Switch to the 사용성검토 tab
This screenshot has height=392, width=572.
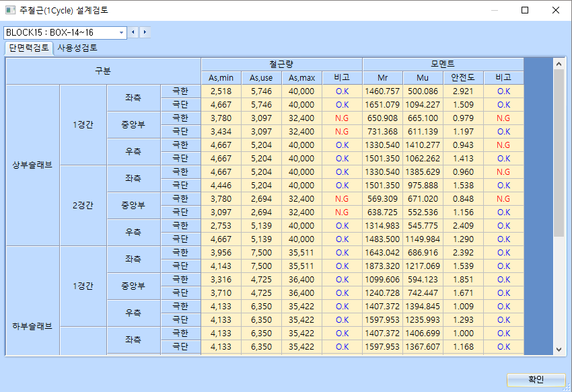(x=77, y=48)
